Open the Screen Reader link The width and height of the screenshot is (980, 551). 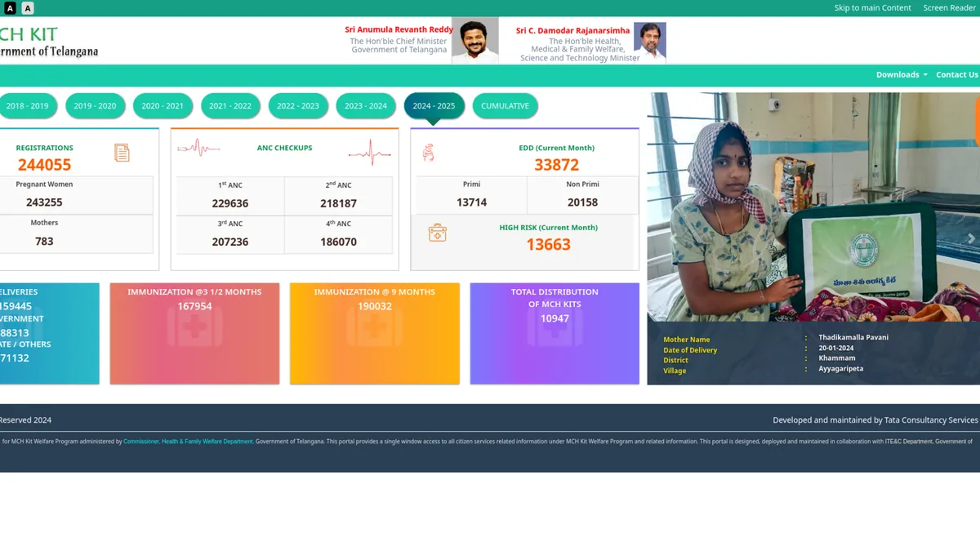950,8
